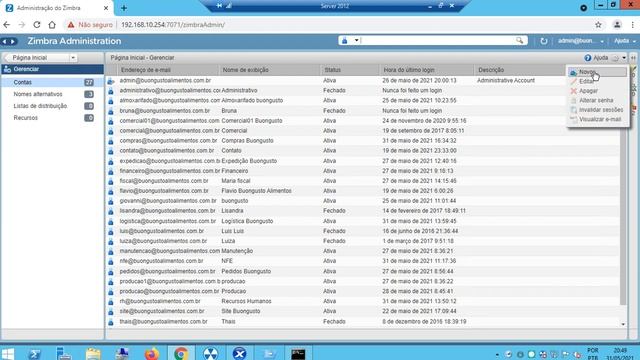Open Nomes alternativos in sidebar
This screenshot has height=360, width=640.
coord(52,94)
